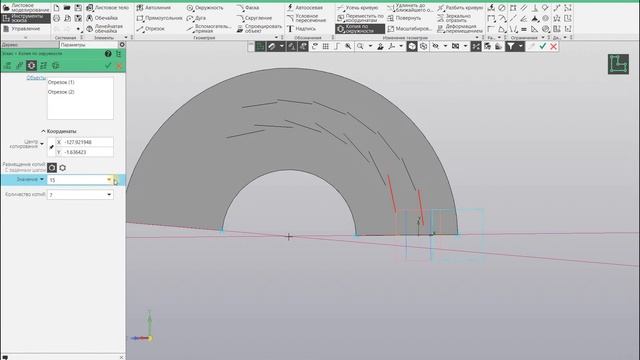Toggle the grid display icon

point(325,47)
